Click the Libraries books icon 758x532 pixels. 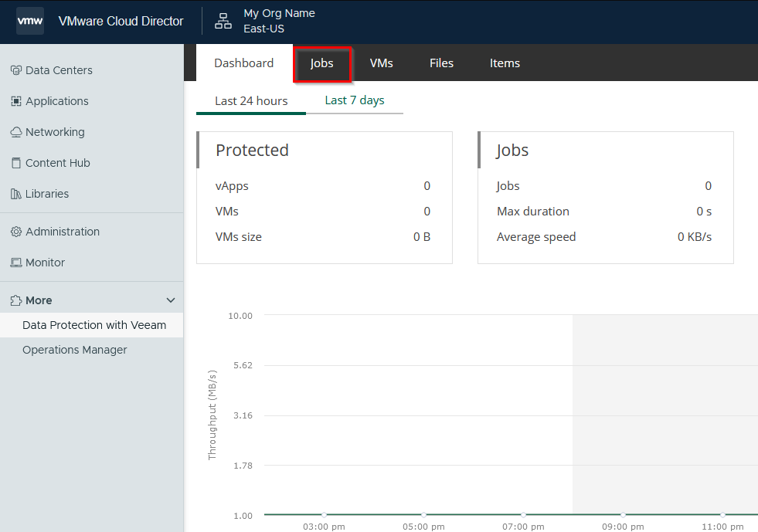(16, 194)
